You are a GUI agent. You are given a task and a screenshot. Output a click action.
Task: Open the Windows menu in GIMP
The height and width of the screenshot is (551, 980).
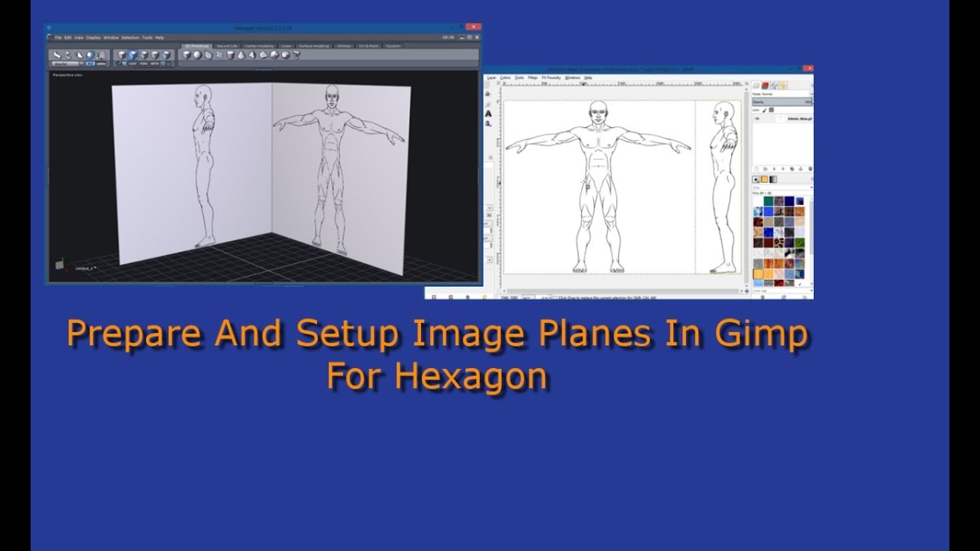[x=573, y=78]
